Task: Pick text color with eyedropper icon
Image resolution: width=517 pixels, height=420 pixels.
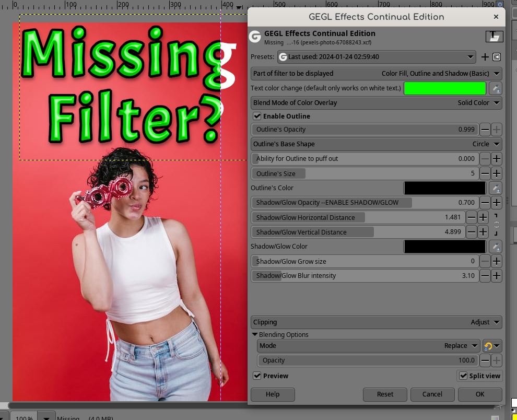Action: [x=495, y=88]
